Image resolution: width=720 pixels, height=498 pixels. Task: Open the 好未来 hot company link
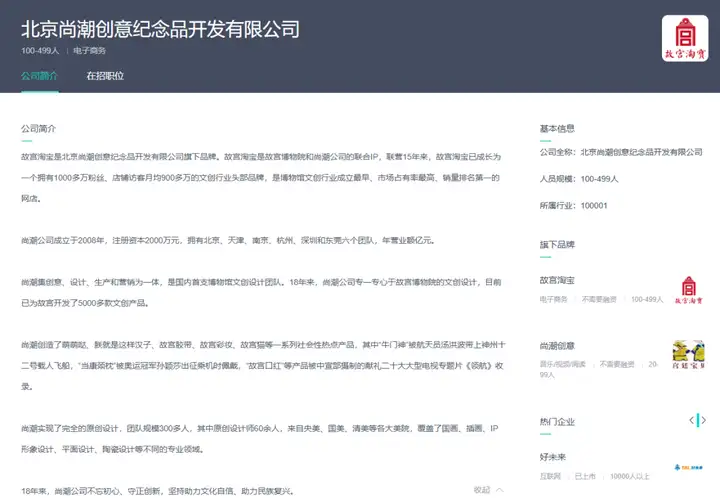[553, 457]
